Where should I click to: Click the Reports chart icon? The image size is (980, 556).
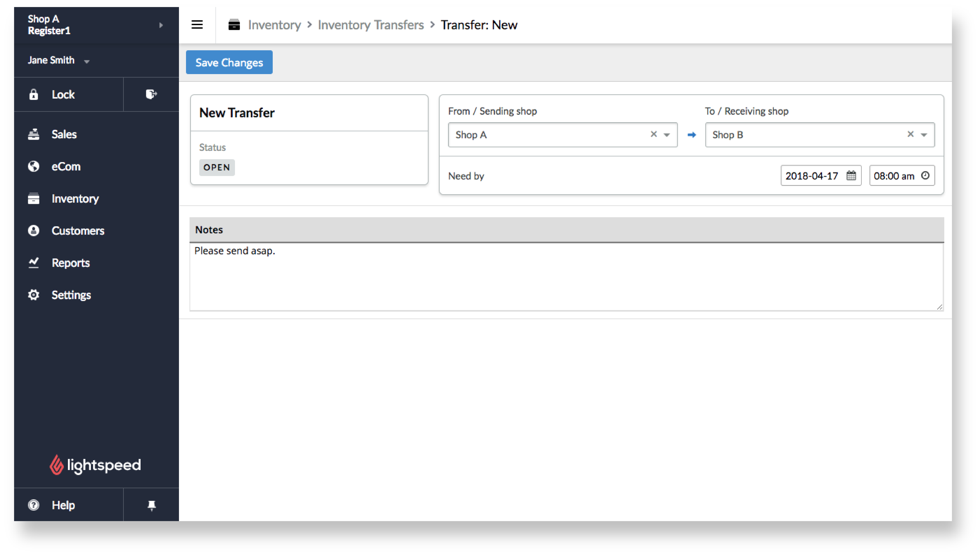point(34,262)
